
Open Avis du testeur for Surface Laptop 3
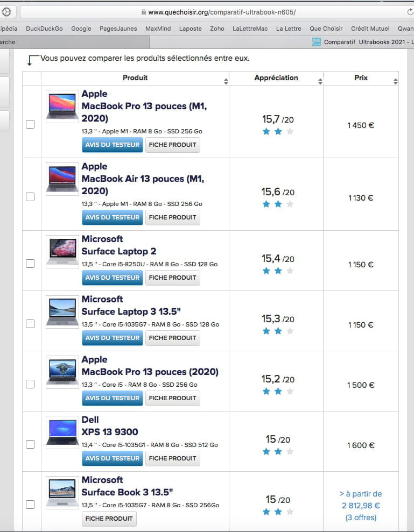click(113, 338)
